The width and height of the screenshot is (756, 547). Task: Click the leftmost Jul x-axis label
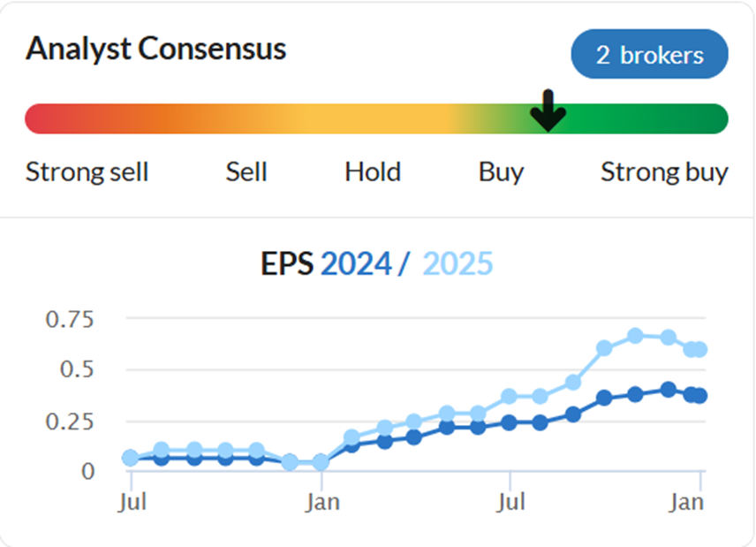(131, 503)
